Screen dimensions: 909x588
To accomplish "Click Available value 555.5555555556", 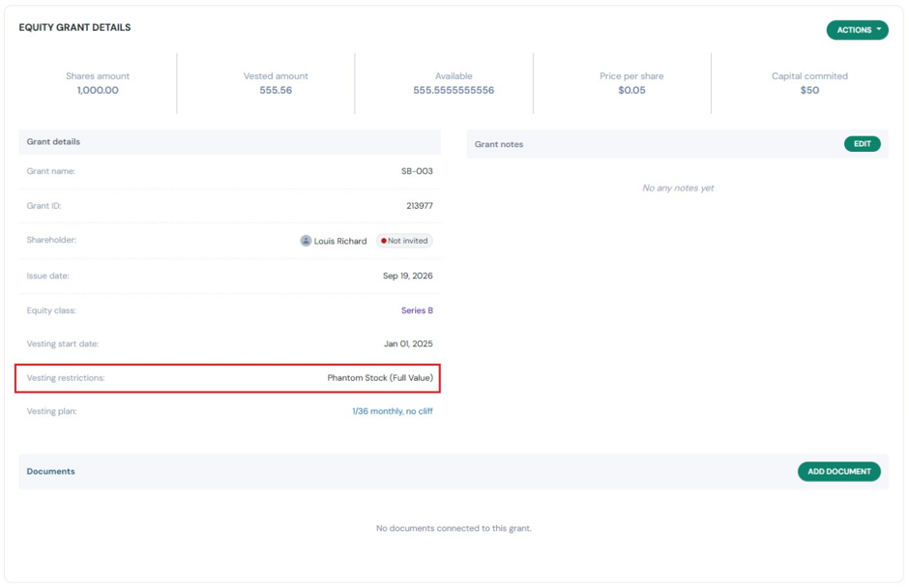I will tap(454, 91).
